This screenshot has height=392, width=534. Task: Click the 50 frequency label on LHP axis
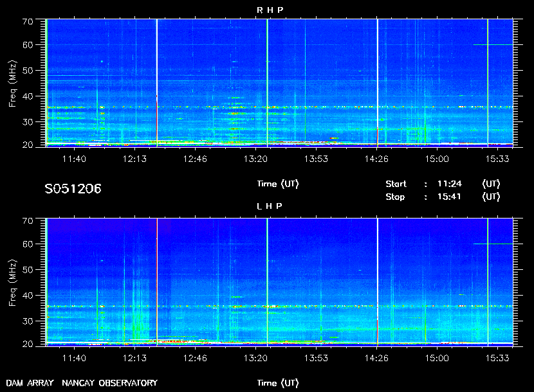click(x=28, y=270)
